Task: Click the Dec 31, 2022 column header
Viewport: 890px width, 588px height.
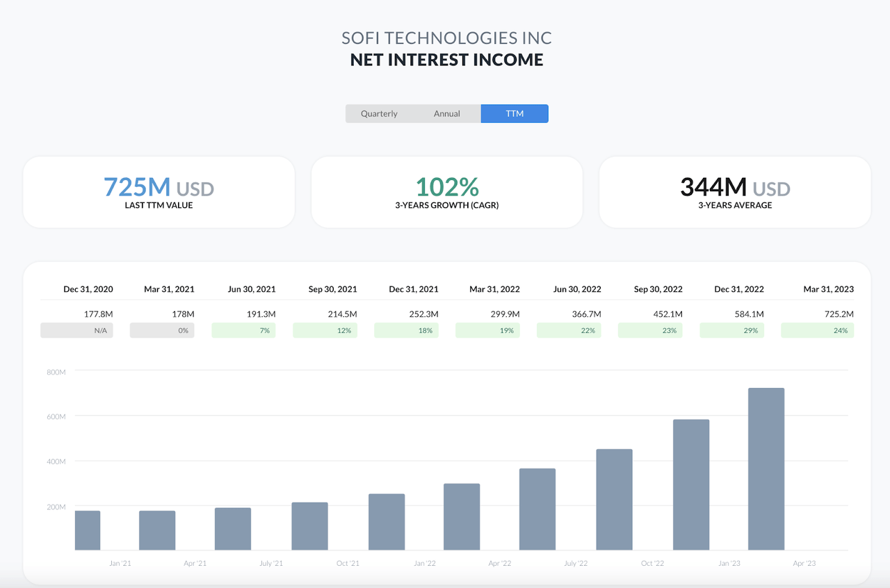Action: tap(739, 289)
